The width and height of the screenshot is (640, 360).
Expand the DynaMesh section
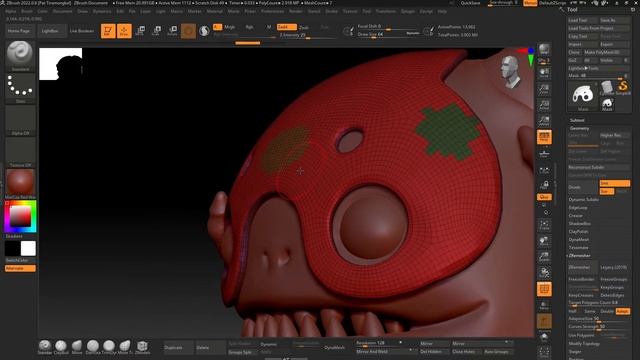pyautogui.click(x=578, y=240)
